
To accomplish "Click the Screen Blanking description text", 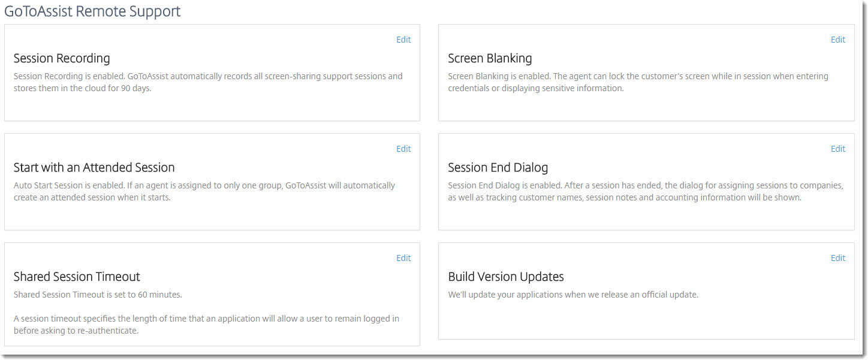I will click(x=638, y=82).
